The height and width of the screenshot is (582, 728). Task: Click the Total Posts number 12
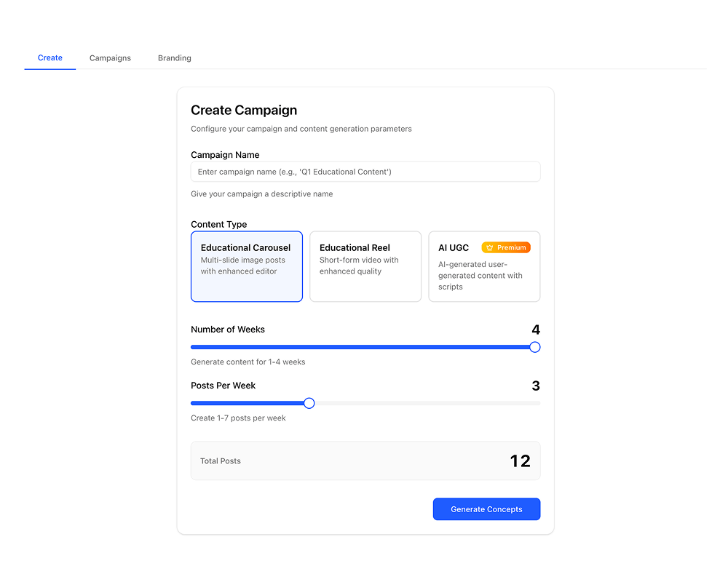coord(521,461)
